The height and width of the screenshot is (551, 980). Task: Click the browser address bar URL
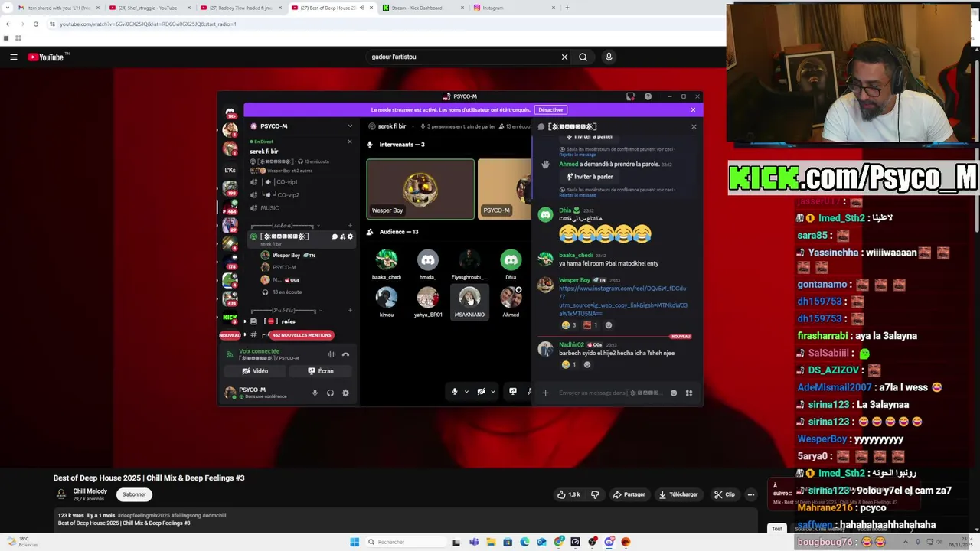click(x=148, y=24)
